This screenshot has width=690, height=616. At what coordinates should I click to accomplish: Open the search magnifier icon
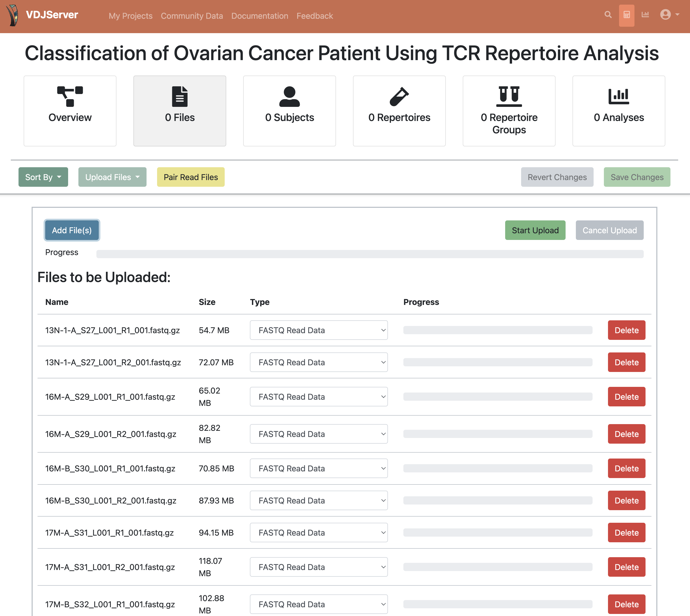pos(608,15)
